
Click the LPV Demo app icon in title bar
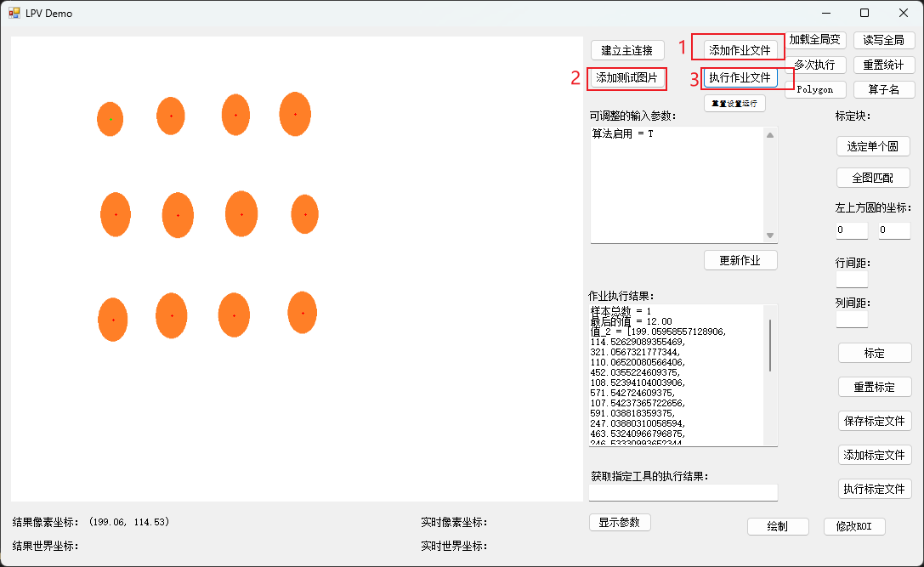coord(14,13)
